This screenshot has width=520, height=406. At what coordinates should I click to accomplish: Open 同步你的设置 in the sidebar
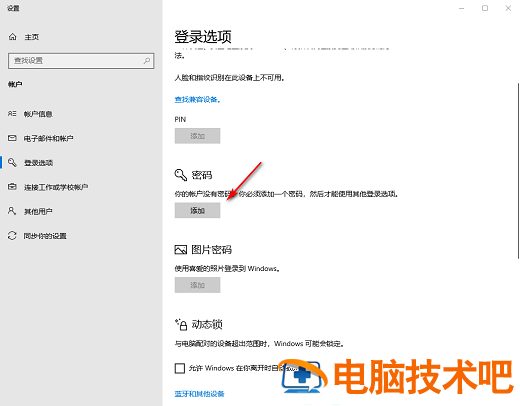pyautogui.click(x=45, y=236)
